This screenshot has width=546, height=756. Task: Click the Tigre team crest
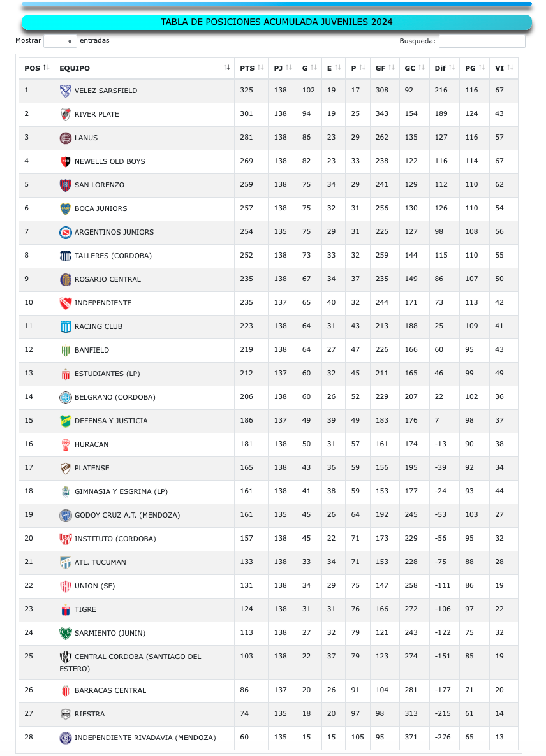tap(65, 609)
